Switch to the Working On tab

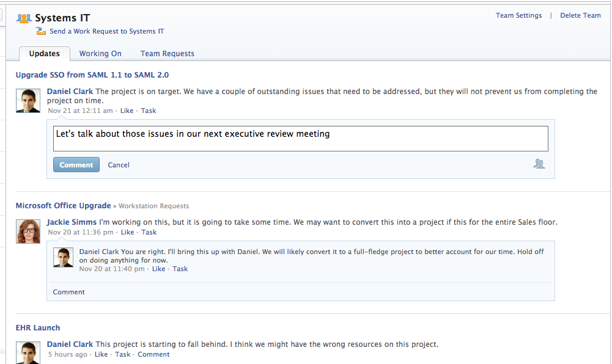coord(100,54)
